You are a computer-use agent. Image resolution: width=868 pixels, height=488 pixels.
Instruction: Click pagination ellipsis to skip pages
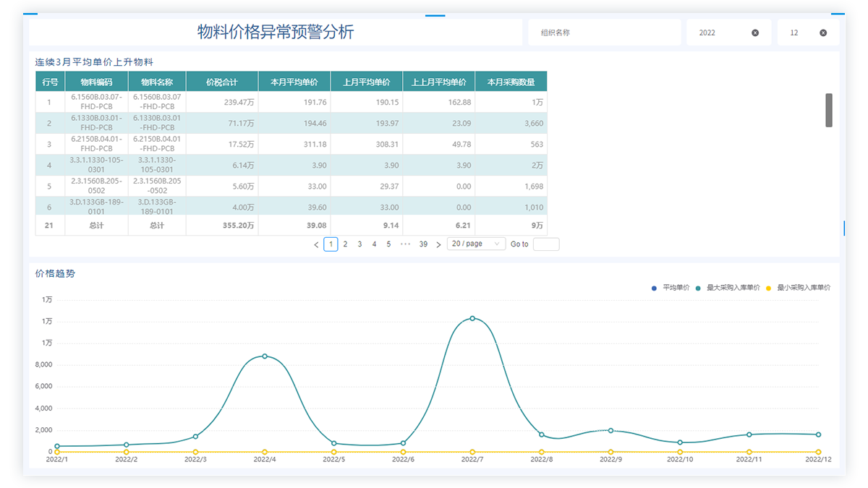tap(405, 244)
